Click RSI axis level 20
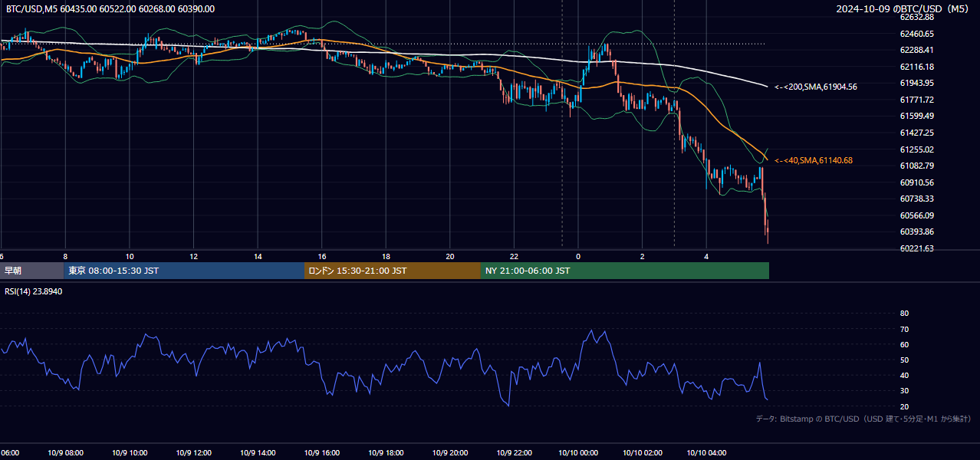The width and height of the screenshot is (980, 460). click(904, 406)
